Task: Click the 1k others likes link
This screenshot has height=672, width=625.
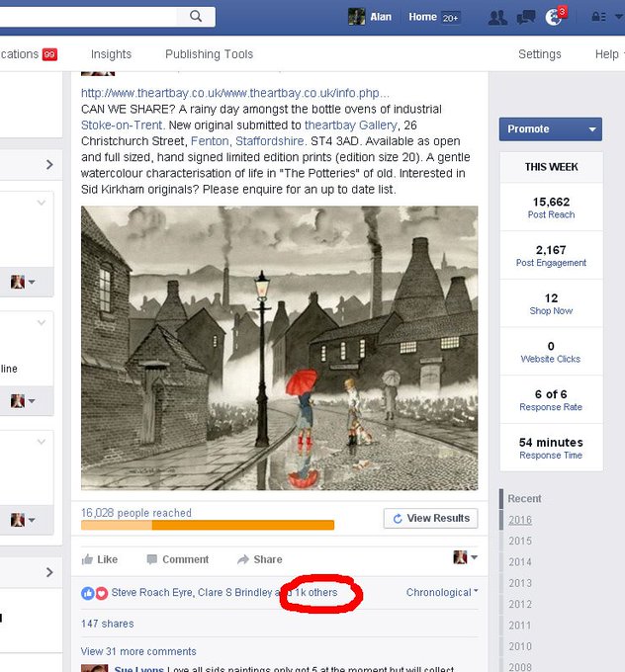Action: 316,592
